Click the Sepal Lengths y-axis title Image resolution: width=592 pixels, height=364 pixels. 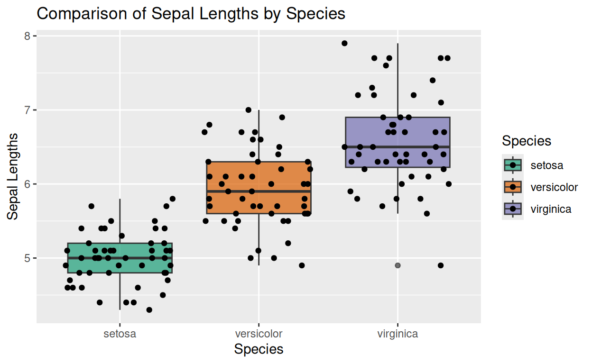click(x=13, y=176)
